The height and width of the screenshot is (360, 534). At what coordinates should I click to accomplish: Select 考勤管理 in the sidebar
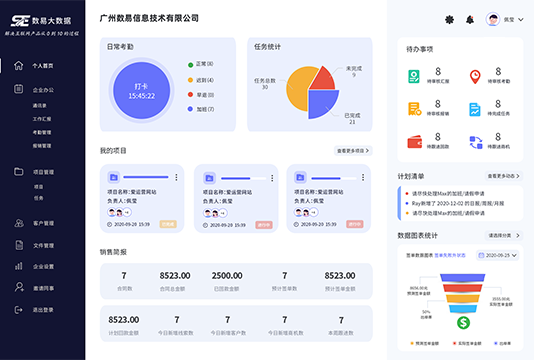[x=42, y=132]
